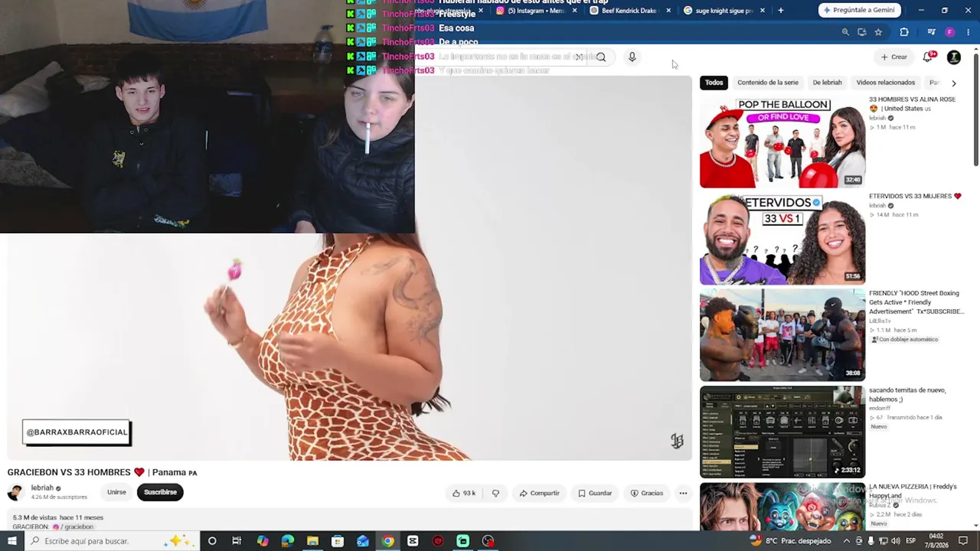Open Copilot from the taskbar
The image size is (980, 551).
(263, 541)
